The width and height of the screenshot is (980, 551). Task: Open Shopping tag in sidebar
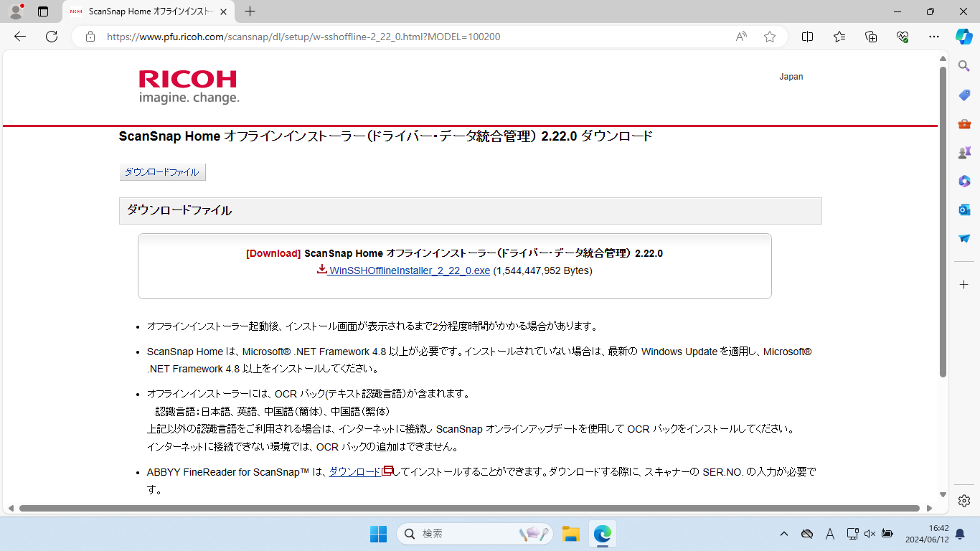(x=964, y=95)
